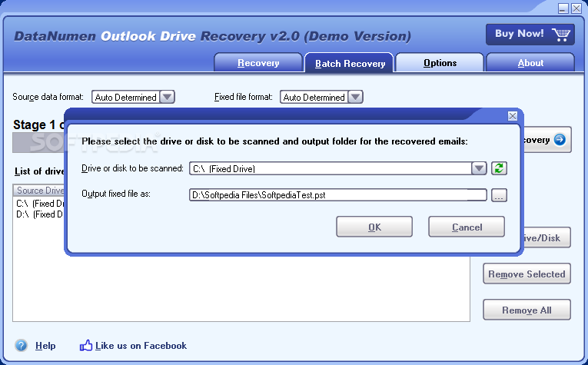Open the Help link
588x365 pixels.
pyautogui.click(x=45, y=346)
